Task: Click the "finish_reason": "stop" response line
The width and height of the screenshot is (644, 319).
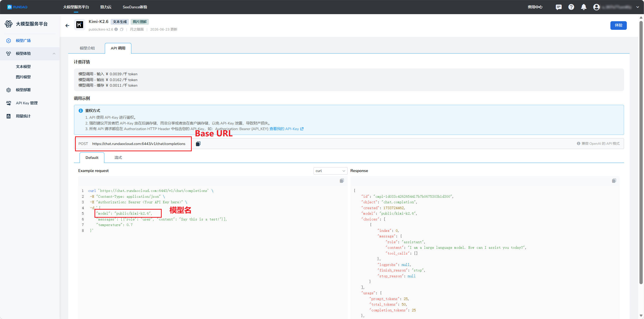Action: point(401,270)
